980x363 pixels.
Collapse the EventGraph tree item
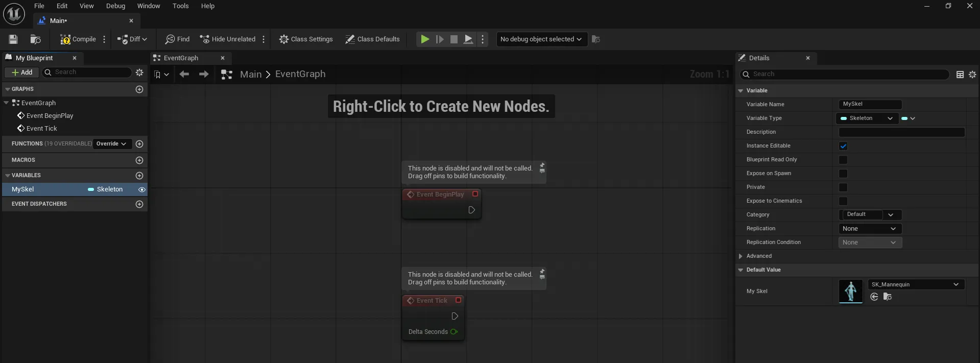tap(6, 103)
